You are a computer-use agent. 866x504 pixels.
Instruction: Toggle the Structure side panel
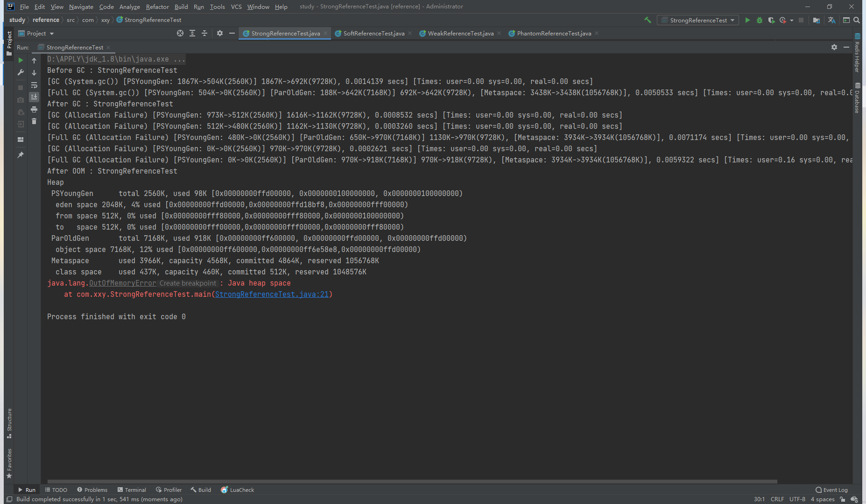coord(9,424)
